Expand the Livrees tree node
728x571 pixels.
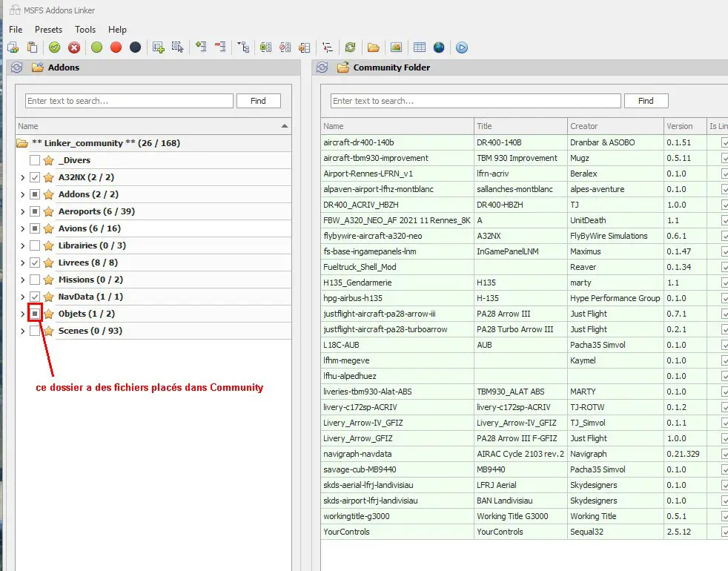22,263
